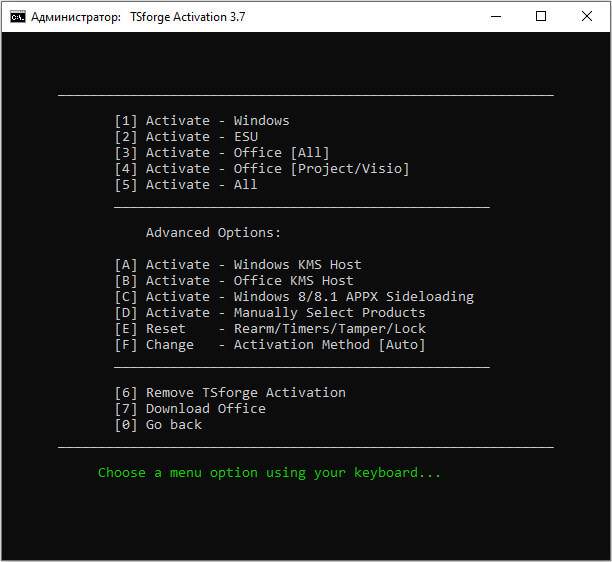Choose the Activate - ESU entry
Viewport: 612px width, 562px height.
[x=186, y=137]
